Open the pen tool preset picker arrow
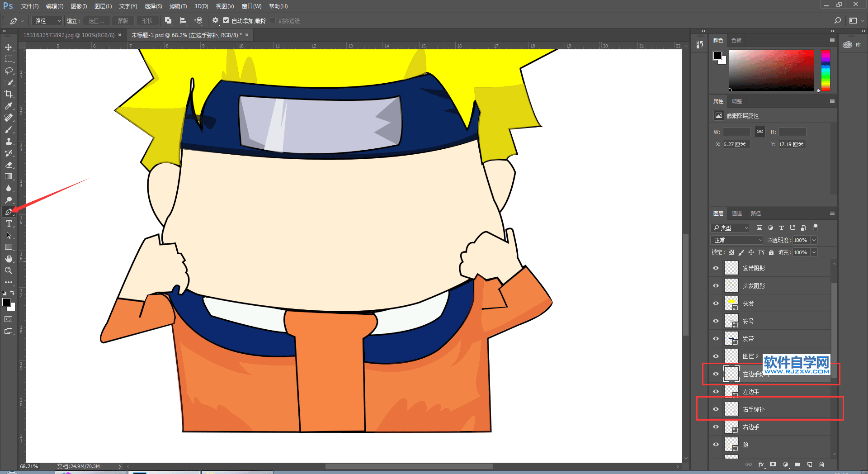Viewport: 868px width, 474px height. [x=22, y=21]
